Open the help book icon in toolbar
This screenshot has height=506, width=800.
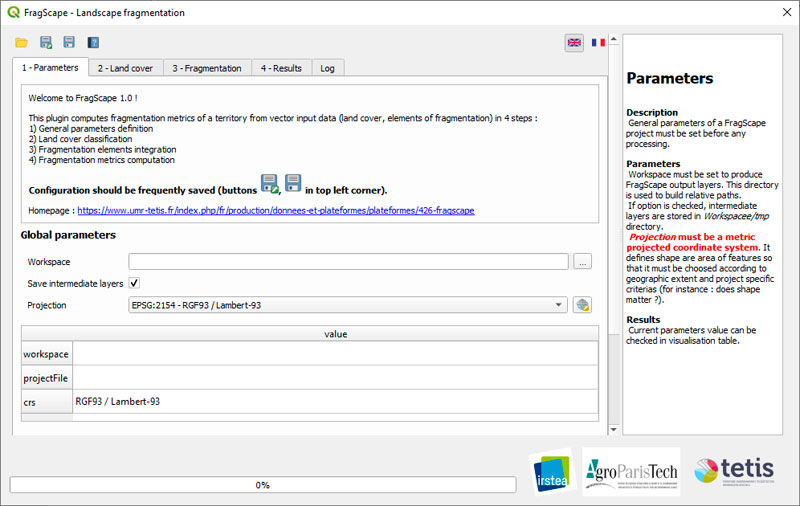[x=93, y=42]
